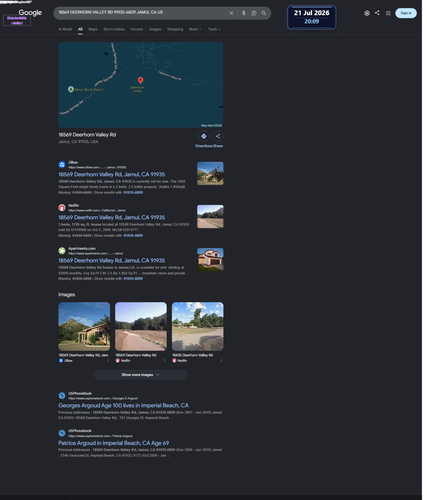
Task: Open Apartments.com result 18569 Deerhorn Valley Rd
Action: click(x=112, y=260)
